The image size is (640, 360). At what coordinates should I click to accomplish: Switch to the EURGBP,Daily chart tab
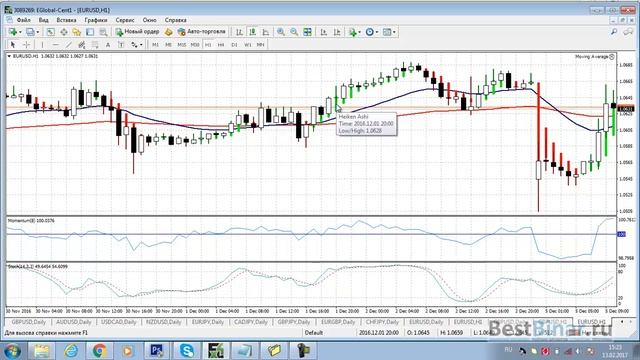point(338,322)
